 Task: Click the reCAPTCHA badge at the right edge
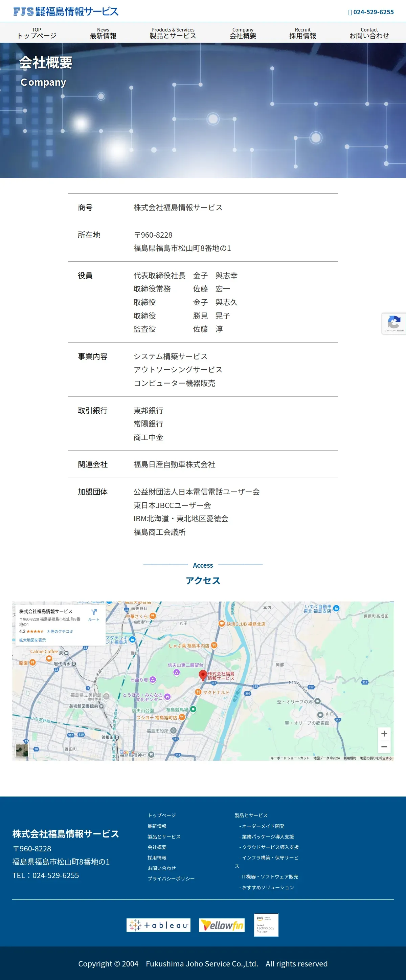point(394,323)
